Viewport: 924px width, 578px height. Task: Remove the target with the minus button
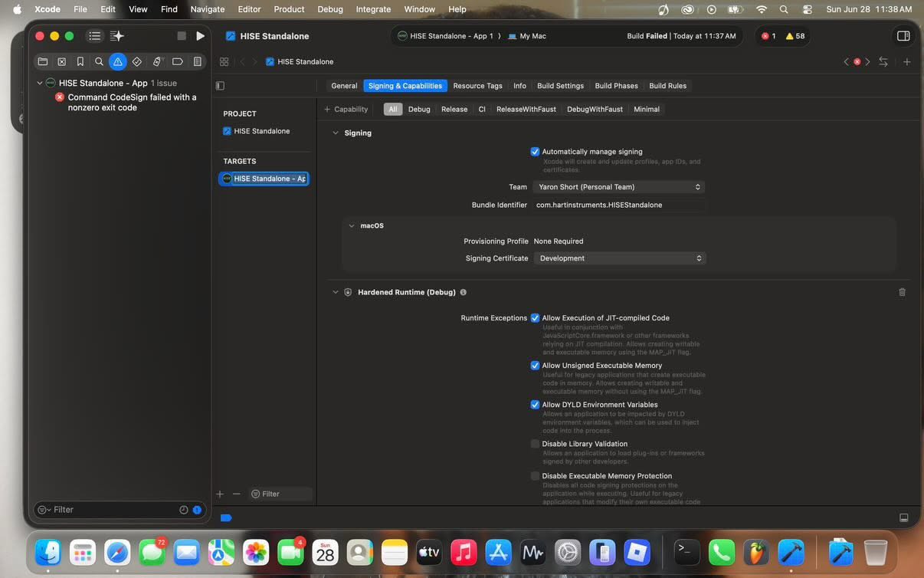(x=236, y=494)
